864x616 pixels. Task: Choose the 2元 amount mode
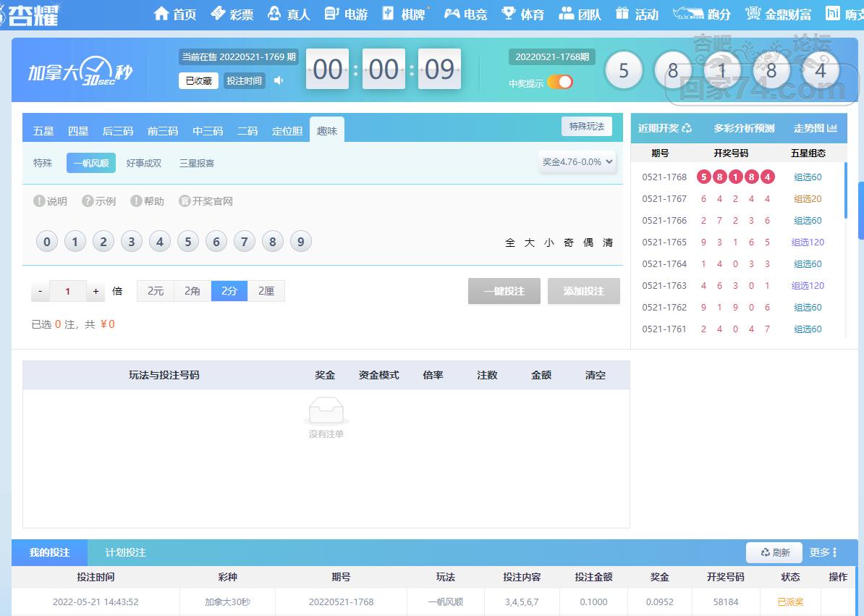[156, 291]
